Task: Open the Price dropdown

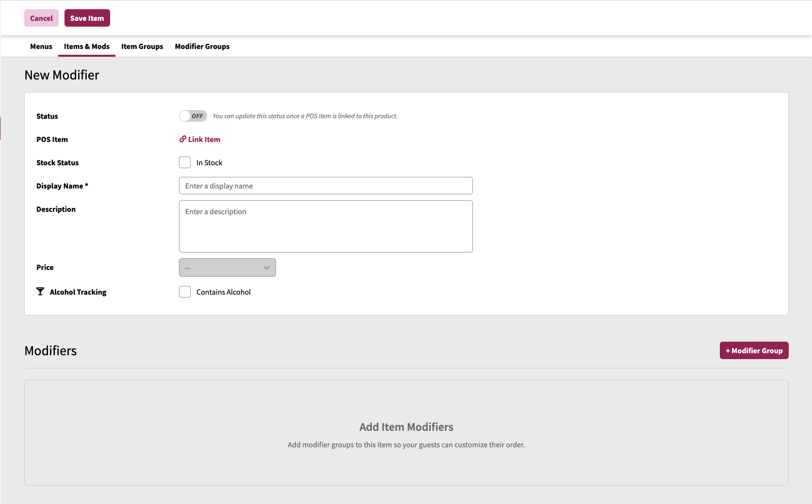Action: pos(227,268)
